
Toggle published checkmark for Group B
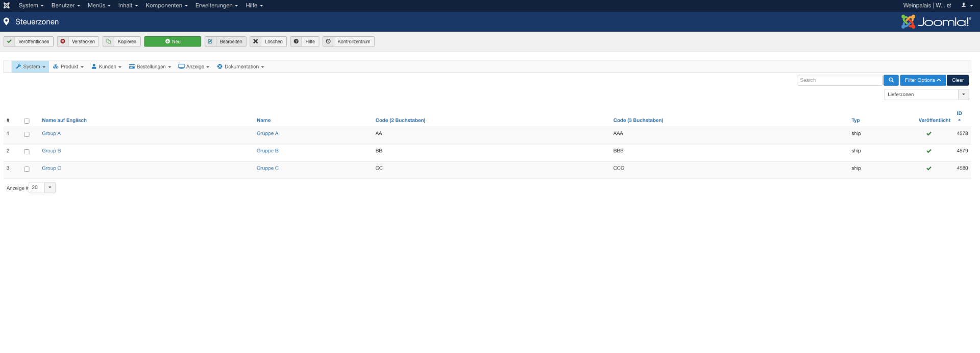click(928, 151)
